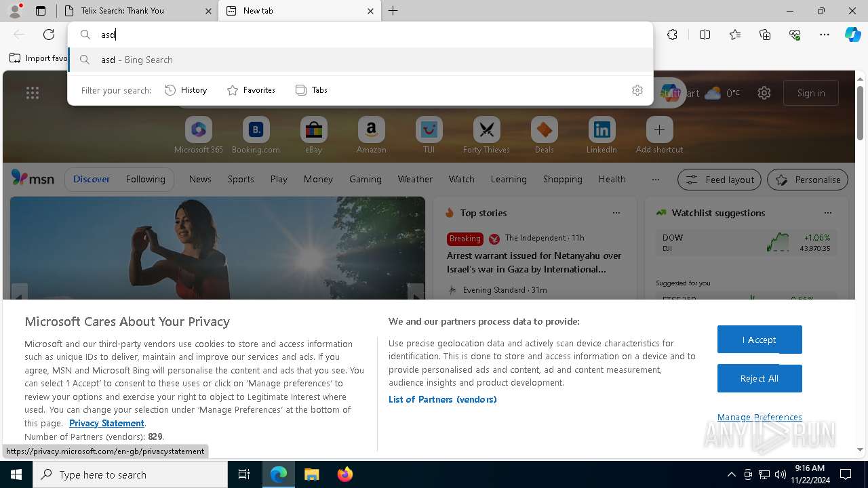
Task: Open the Deals shortcut
Action: click(544, 136)
